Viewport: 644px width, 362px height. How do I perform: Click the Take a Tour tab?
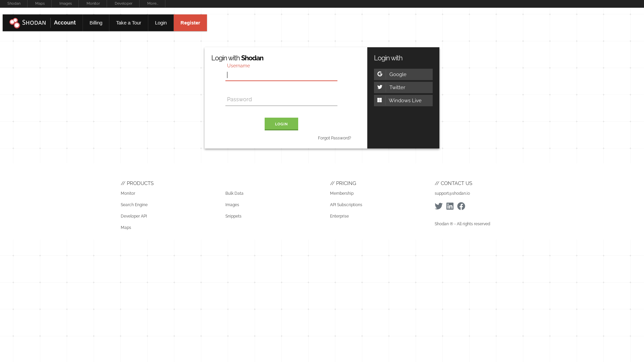point(128,22)
